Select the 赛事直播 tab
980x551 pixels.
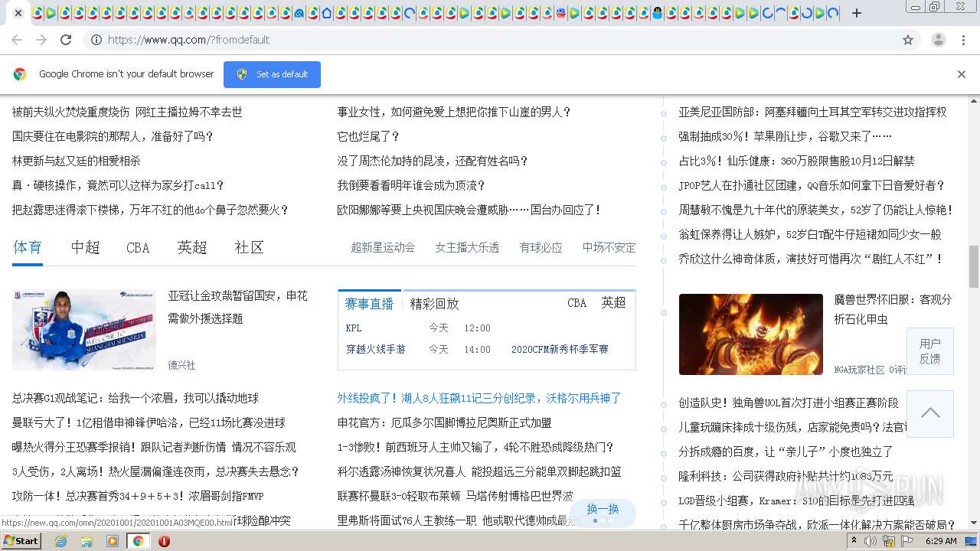369,303
